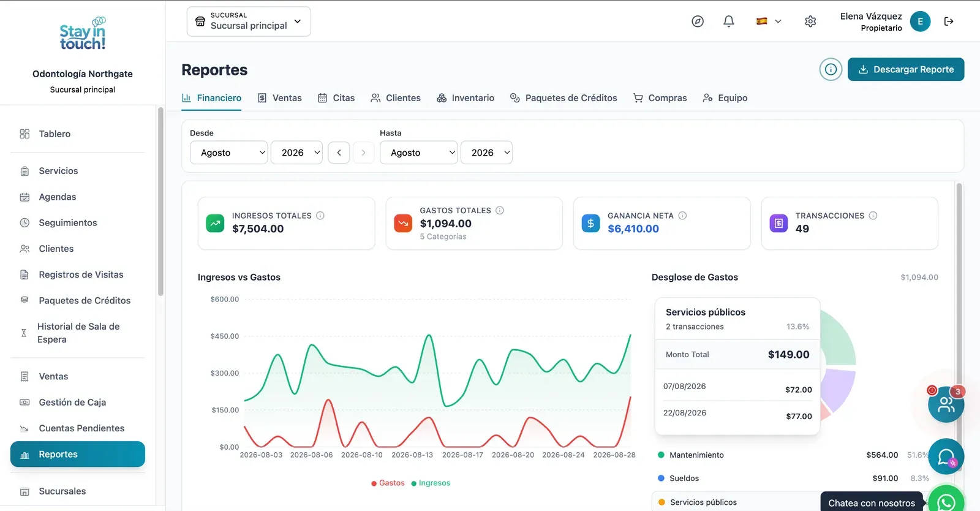This screenshot has height=511, width=980.
Task: Open Gestión de Caja in sidebar
Action: click(78, 403)
